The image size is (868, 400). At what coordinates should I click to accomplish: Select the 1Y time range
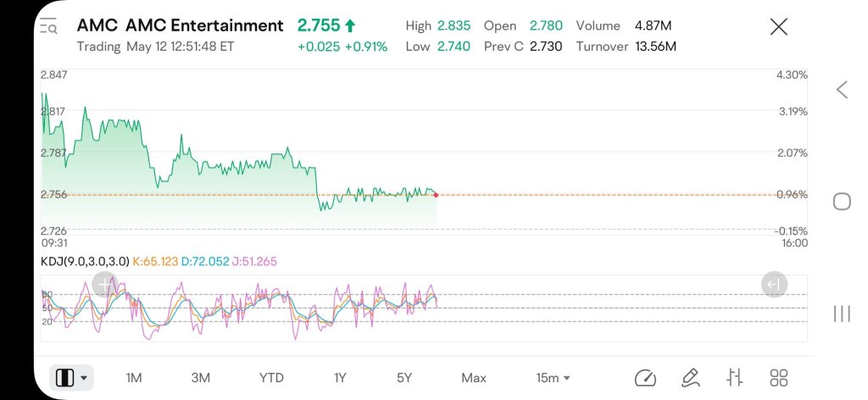click(340, 378)
